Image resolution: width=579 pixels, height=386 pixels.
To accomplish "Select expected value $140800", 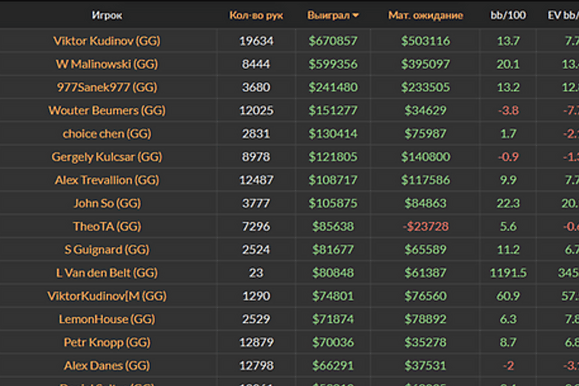I will tap(425, 157).
